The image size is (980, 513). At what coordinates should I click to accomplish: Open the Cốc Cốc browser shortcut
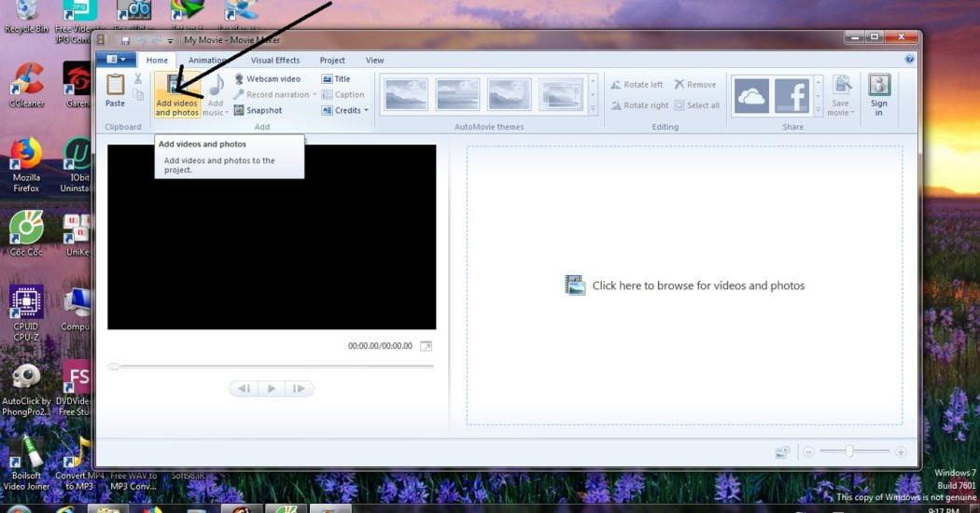(26, 233)
